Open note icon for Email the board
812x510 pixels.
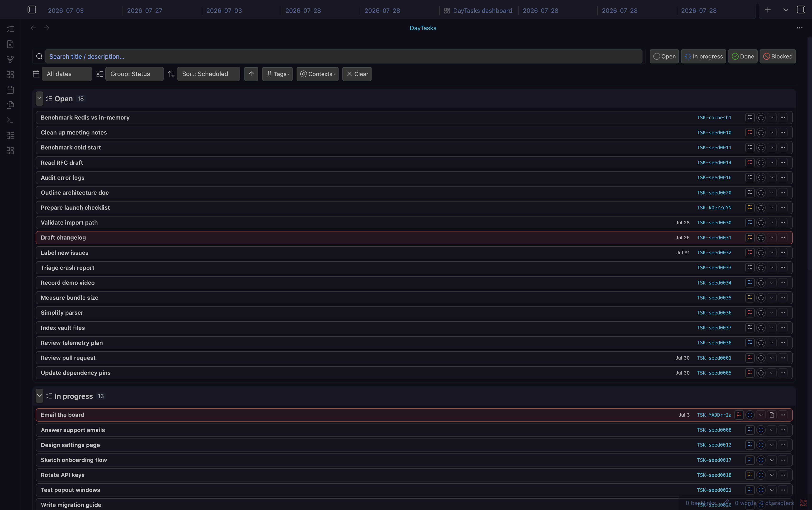tap(772, 415)
